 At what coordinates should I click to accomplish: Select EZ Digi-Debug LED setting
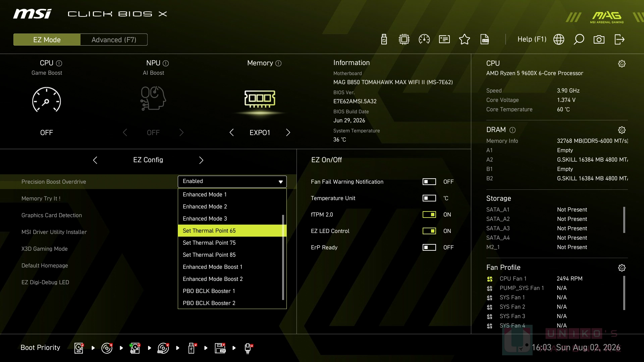point(45,282)
